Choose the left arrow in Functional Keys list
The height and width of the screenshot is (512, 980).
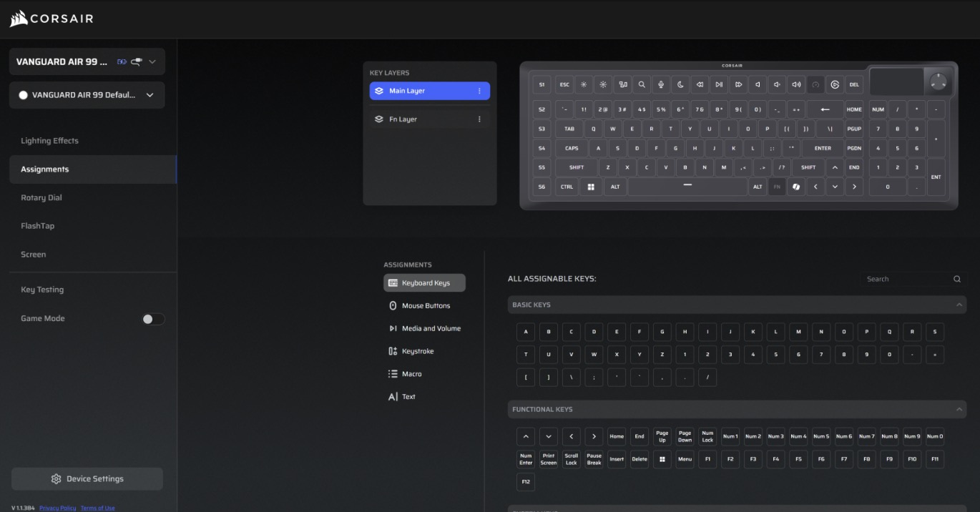[571, 436]
